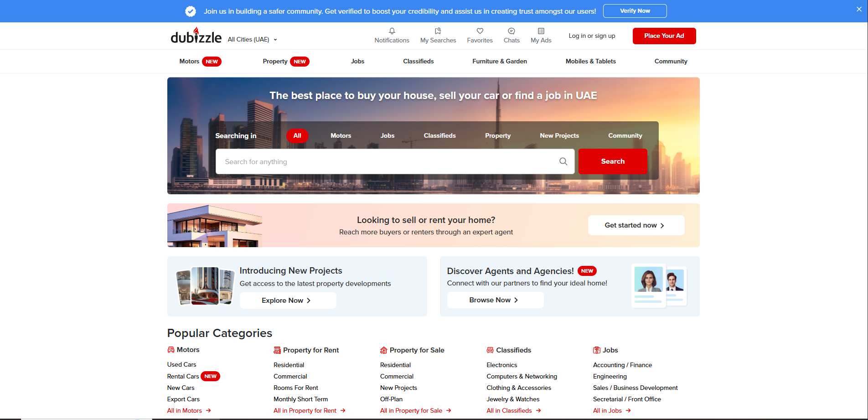This screenshot has width=868, height=420.
Task: Open the Favorites heart icon
Action: pos(480,31)
